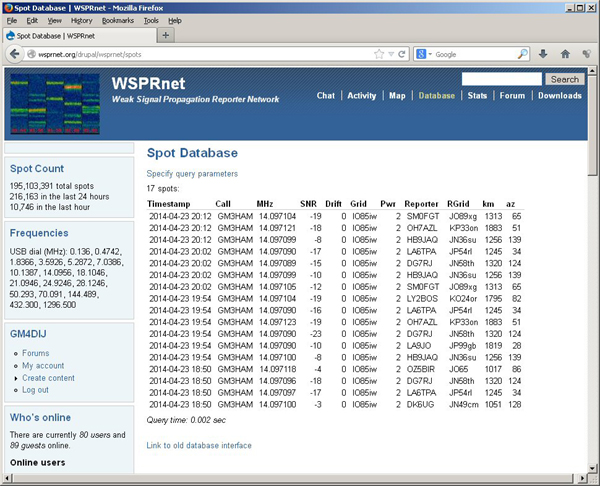Open the Activity navigation link

pos(362,96)
